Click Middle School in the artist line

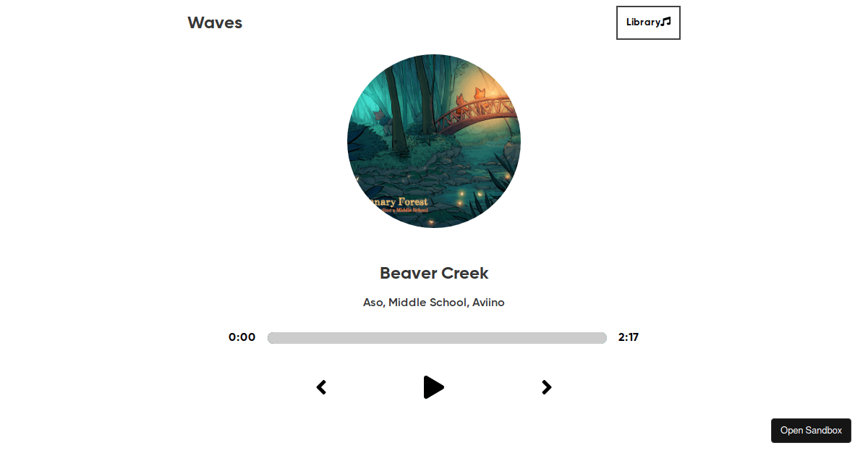[427, 303]
